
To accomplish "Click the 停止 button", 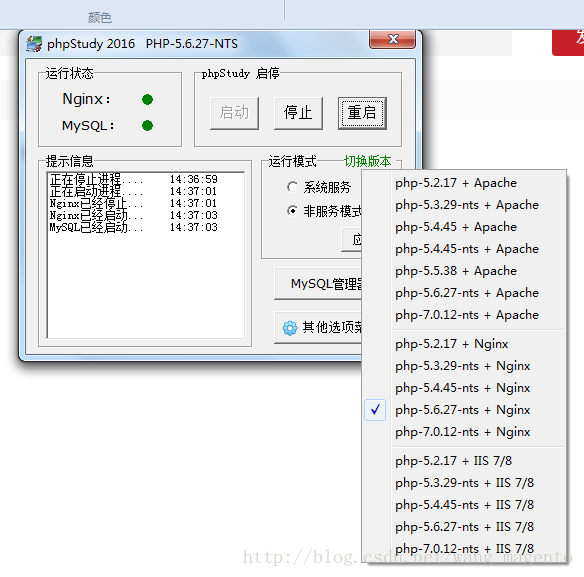I will pyautogui.click(x=298, y=113).
